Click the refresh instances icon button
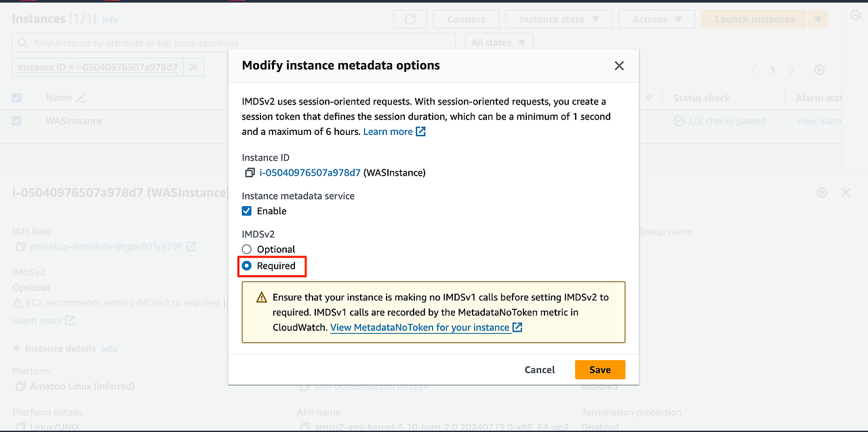This screenshot has height=432, width=868. (410, 20)
